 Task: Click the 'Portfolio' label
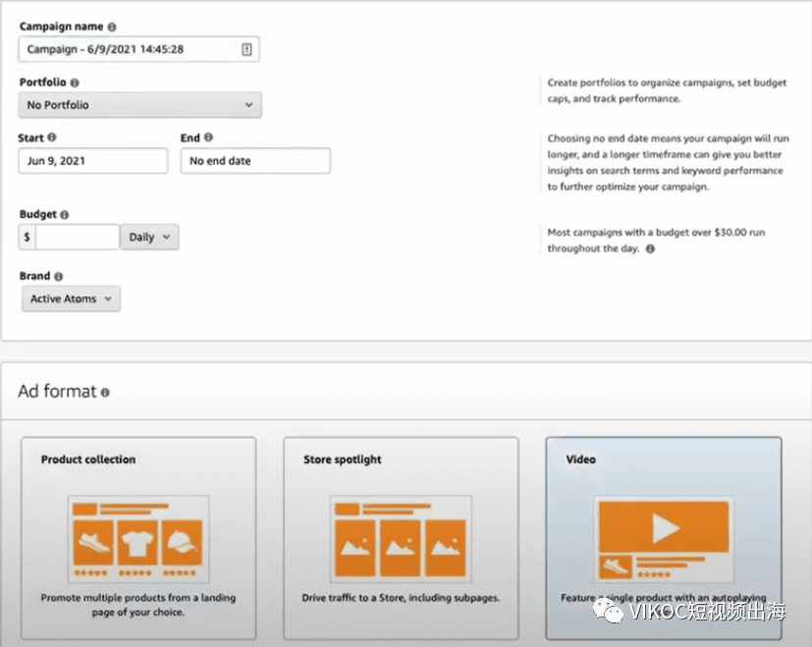pyautogui.click(x=43, y=82)
